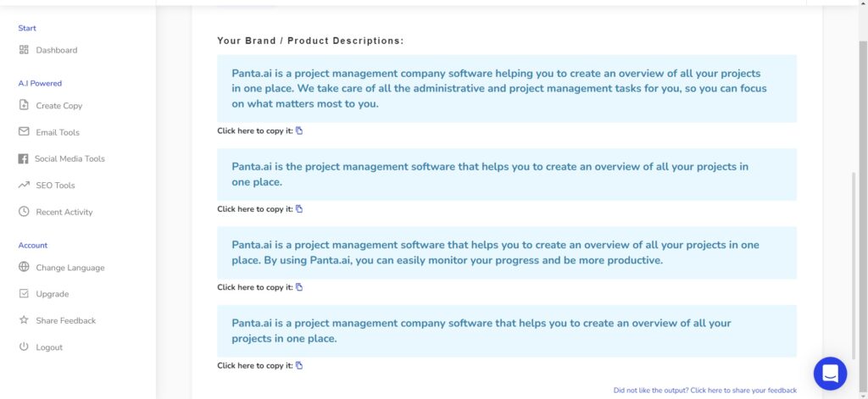Viewport: 868px width, 399px height.
Task: Copy the fourth product description
Action: tap(299, 365)
